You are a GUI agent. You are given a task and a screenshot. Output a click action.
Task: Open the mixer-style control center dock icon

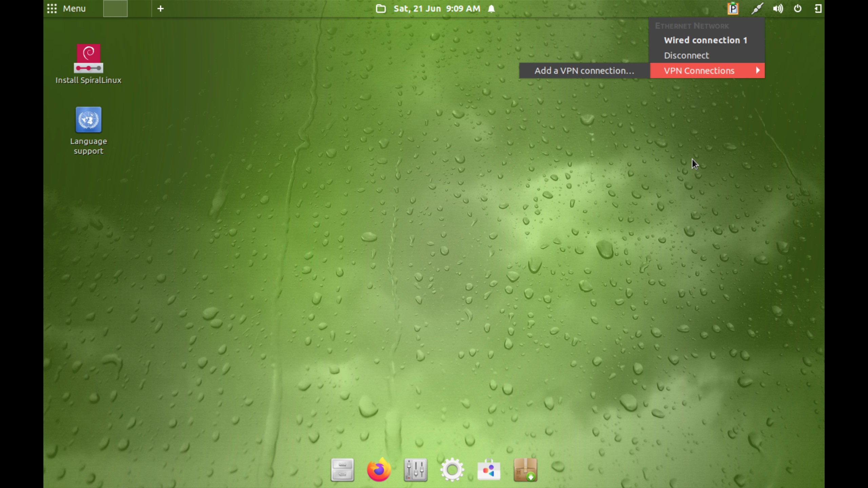415,470
